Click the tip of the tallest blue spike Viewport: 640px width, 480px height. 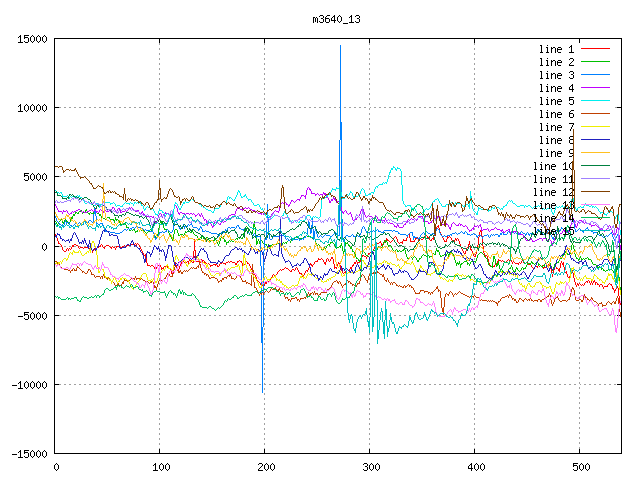(340, 46)
